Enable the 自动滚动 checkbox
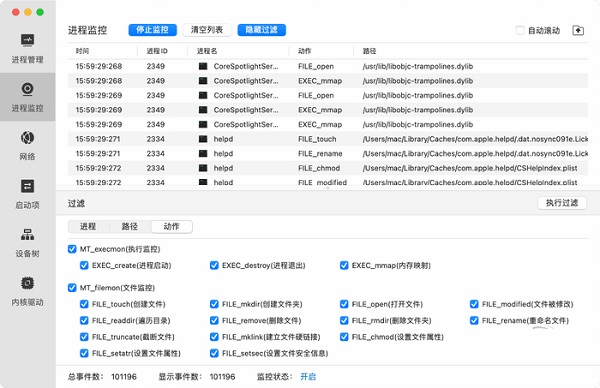 (x=520, y=30)
